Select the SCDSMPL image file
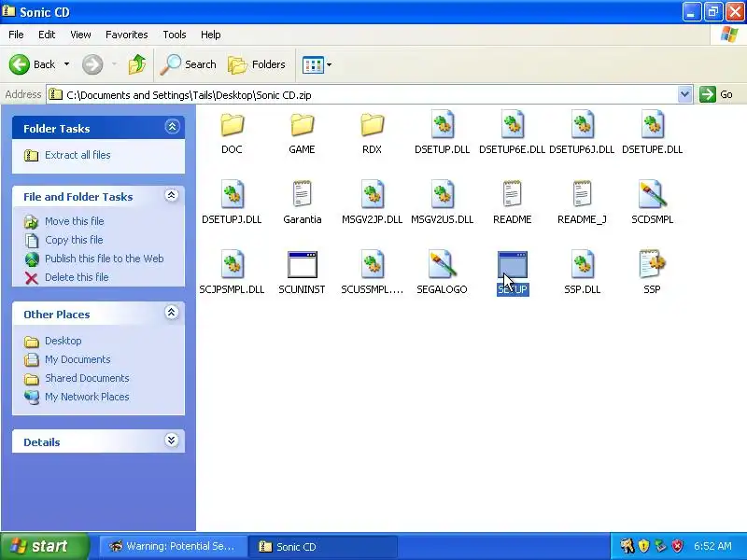The image size is (747, 560). click(x=652, y=203)
